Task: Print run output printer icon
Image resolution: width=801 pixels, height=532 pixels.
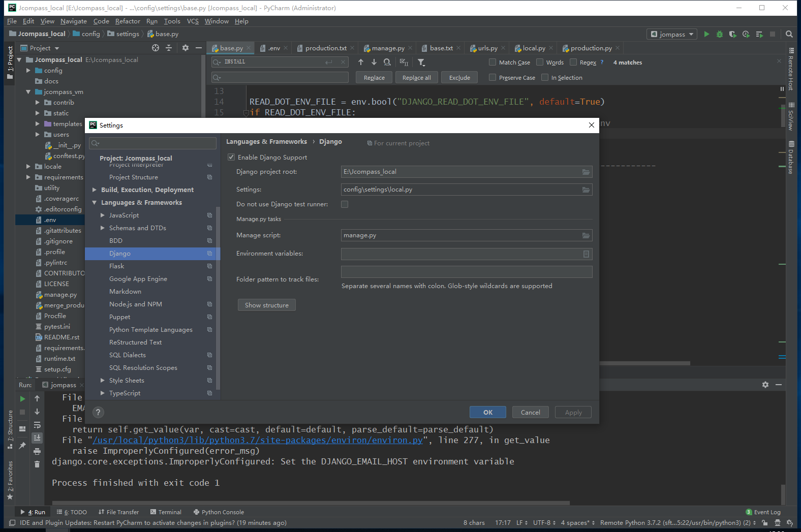Action: point(37,451)
